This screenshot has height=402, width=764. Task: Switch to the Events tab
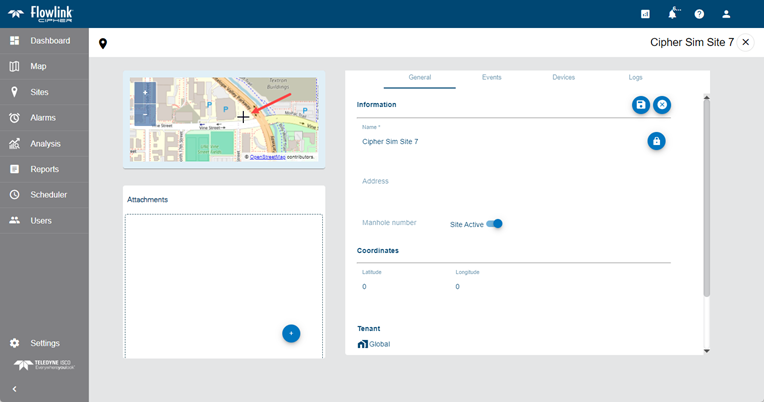[491, 77]
